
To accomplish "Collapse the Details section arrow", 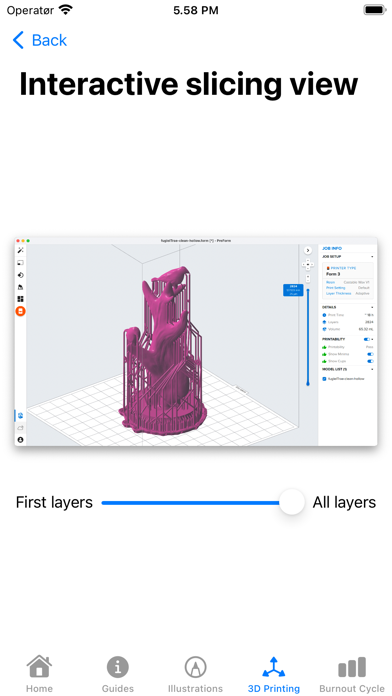I will 372,307.
